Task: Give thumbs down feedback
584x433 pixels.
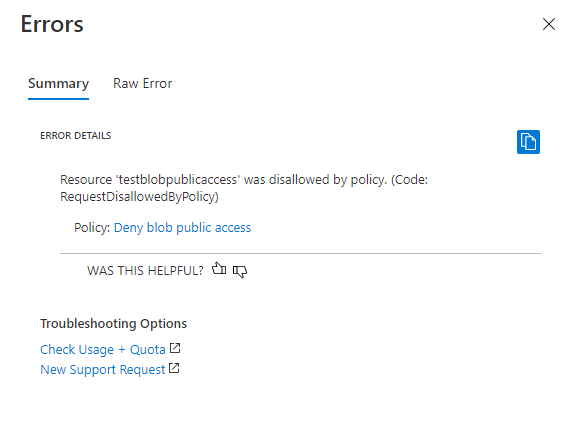Action: 240,271
